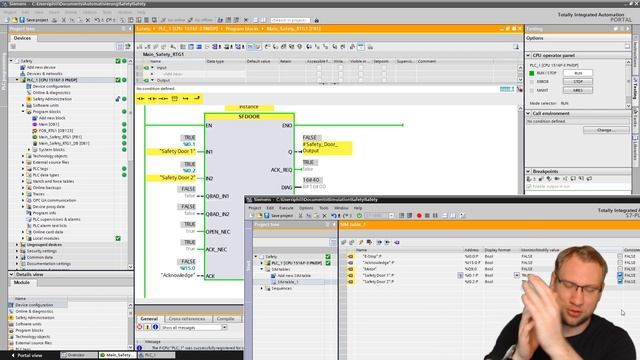Toggle the E-Stop bit checkbox in SIM table
Image resolution: width=640 pixels, height=360 pixels.
click(x=620, y=256)
